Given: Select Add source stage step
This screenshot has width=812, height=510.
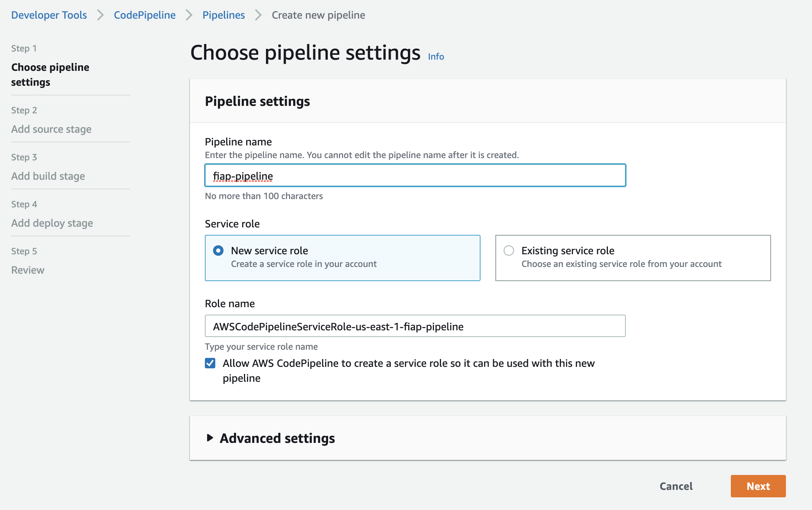Looking at the screenshot, I should 51,129.
